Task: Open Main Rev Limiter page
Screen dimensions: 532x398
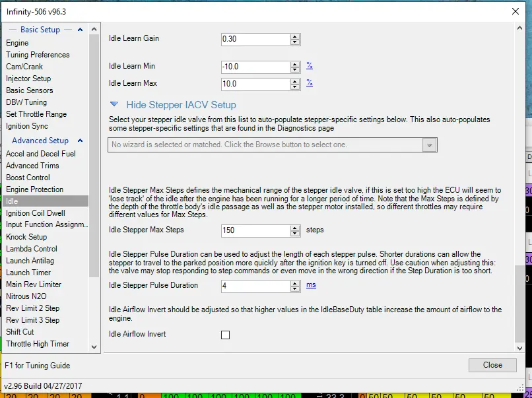Action: [34, 284]
